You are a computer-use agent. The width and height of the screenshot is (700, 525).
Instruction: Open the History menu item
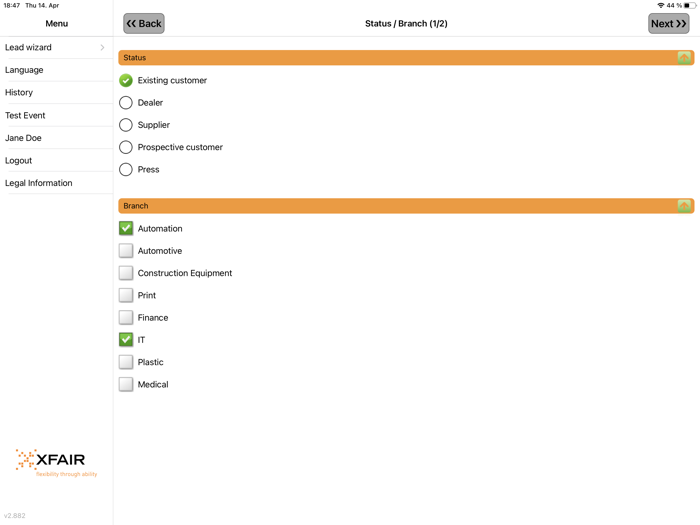click(x=56, y=92)
